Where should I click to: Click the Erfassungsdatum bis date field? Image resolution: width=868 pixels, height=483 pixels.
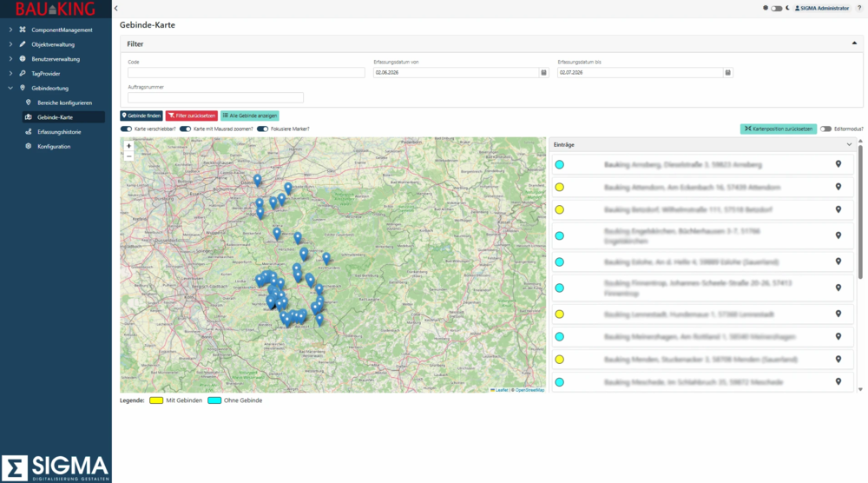(x=641, y=73)
